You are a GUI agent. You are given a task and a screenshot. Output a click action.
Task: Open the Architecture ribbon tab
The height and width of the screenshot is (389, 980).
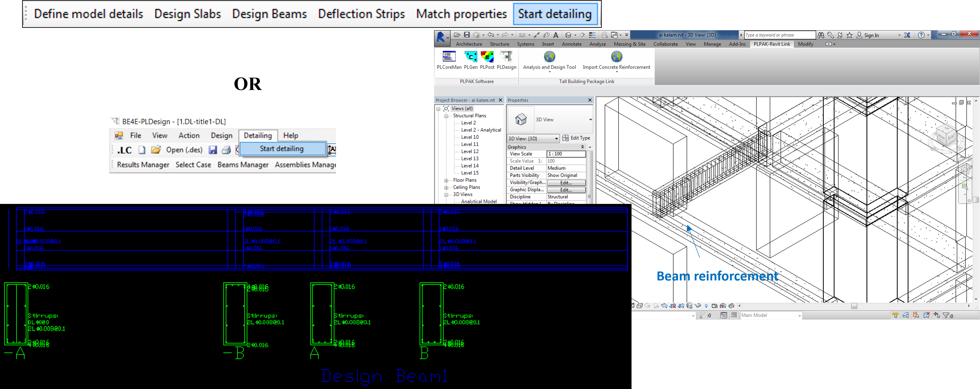[469, 44]
